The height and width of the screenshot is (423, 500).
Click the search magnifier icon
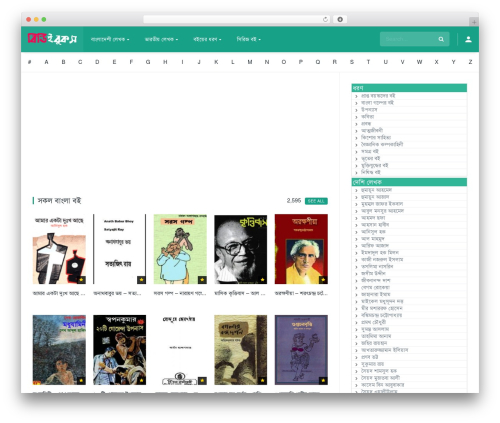click(x=441, y=39)
